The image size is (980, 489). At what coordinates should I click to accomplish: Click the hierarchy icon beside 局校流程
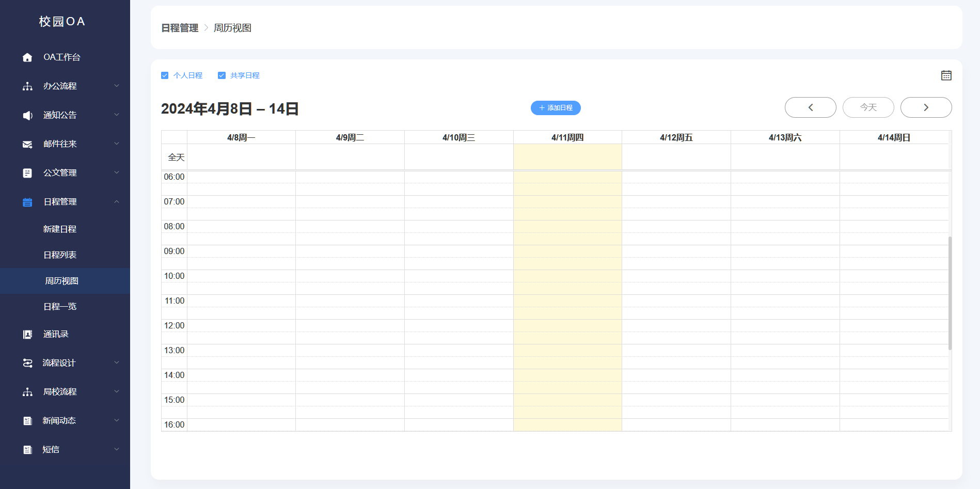pos(27,392)
